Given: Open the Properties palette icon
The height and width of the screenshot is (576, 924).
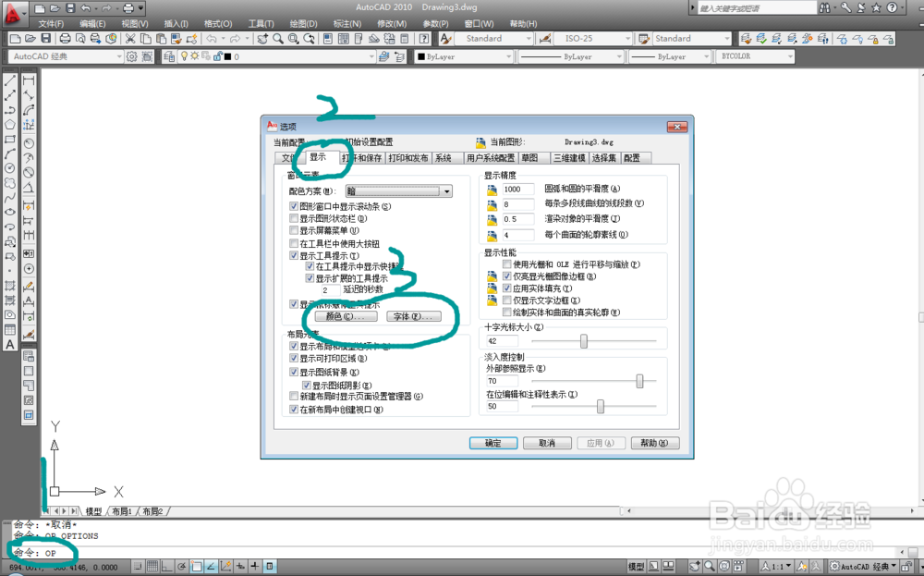Looking at the screenshot, I should click(328, 38).
